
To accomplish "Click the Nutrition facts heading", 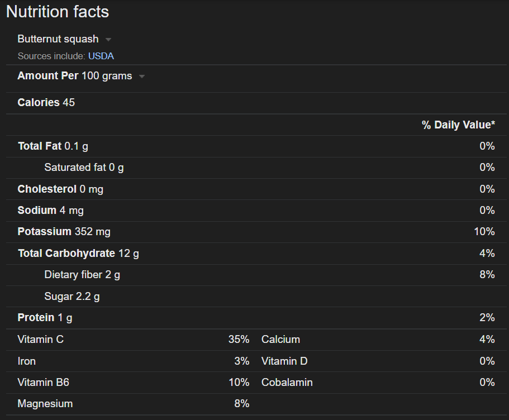I will coord(58,12).
